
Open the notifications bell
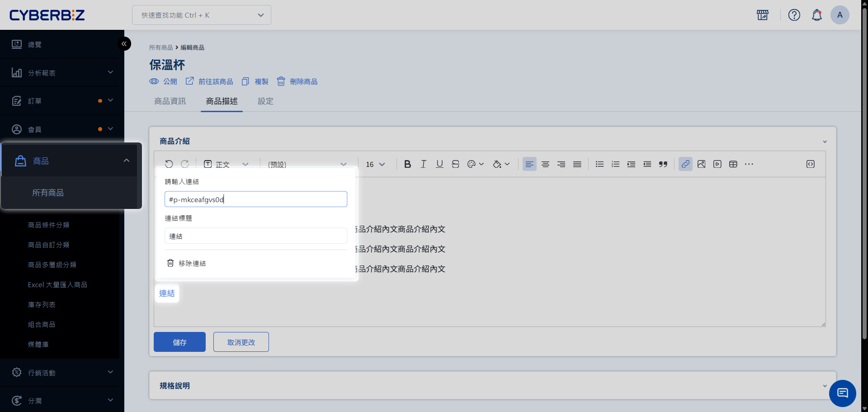816,15
